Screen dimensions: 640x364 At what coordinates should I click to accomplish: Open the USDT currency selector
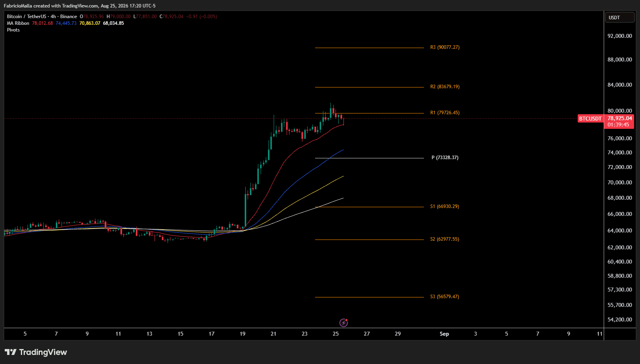619,17
